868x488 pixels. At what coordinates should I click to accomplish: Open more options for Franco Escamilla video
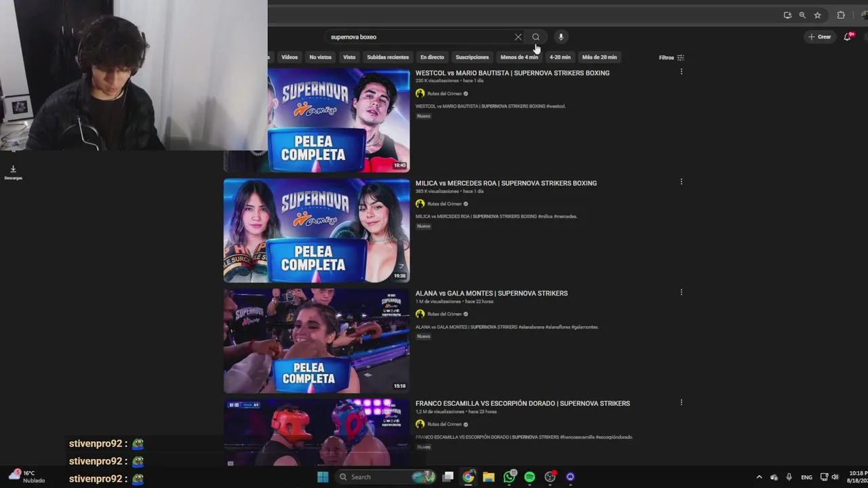(682, 403)
